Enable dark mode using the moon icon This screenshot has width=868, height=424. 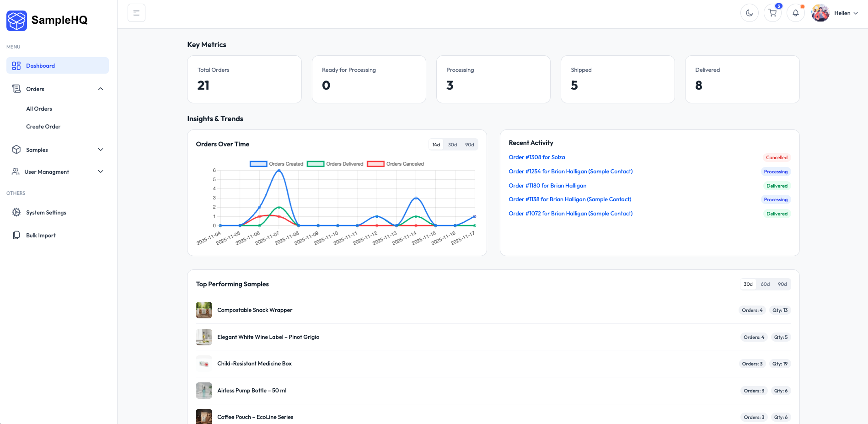pyautogui.click(x=749, y=13)
